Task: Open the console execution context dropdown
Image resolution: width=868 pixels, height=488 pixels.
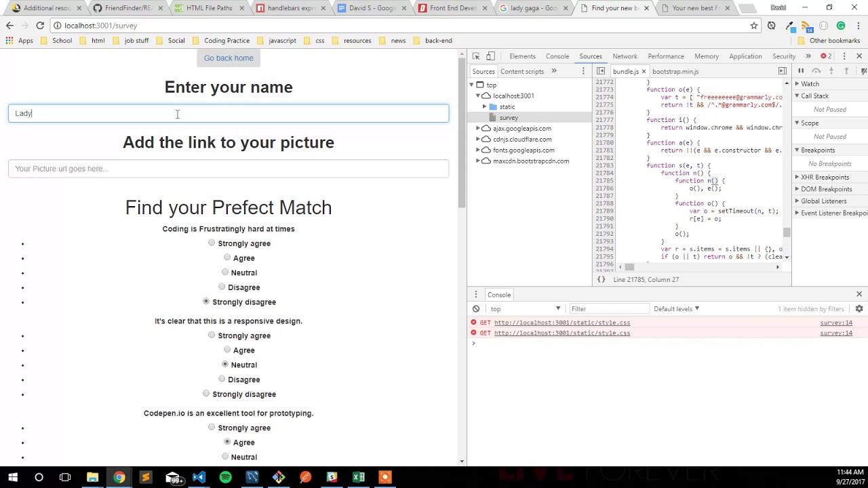Action: click(x=526, y=309)
